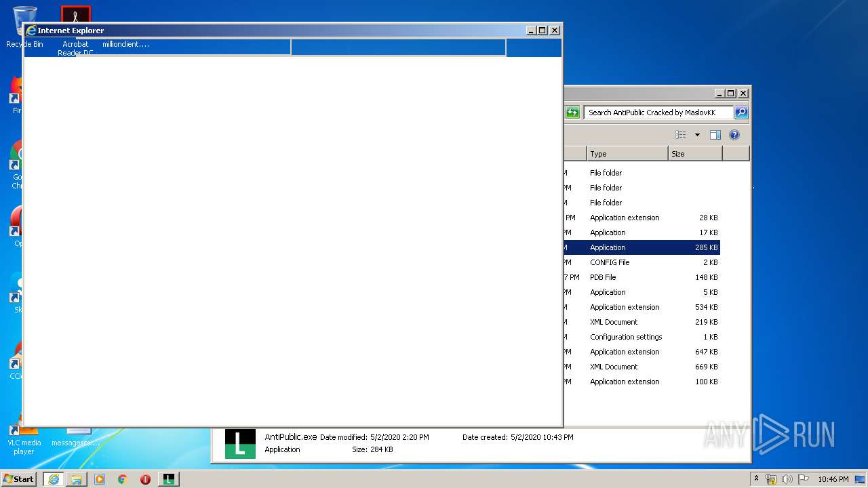
Task: Select the Acrobat Reader DC desktop icon
Action: [x=75, y=30]
